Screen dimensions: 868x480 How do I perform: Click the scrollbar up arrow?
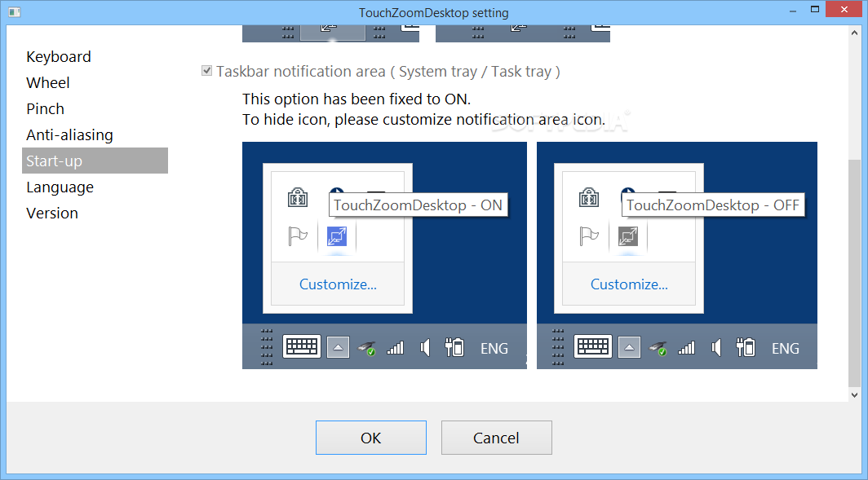pos(854,33)
